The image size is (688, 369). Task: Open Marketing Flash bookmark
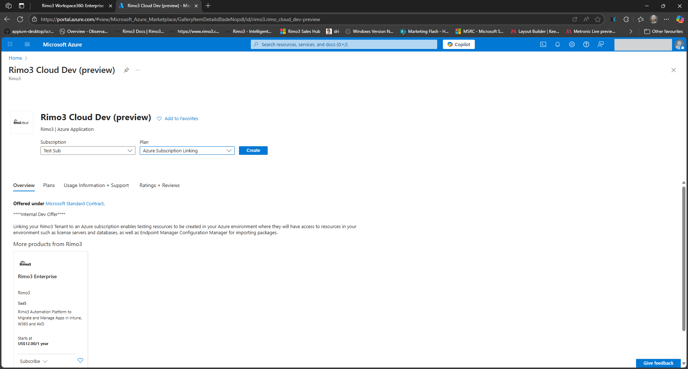[424, 32]
